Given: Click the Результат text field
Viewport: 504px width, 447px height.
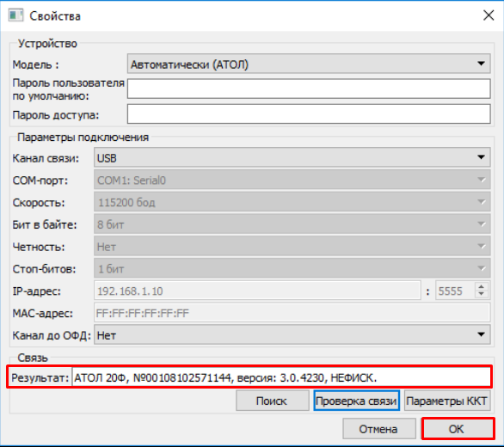Looking at the screenshot, I should 281,377.
